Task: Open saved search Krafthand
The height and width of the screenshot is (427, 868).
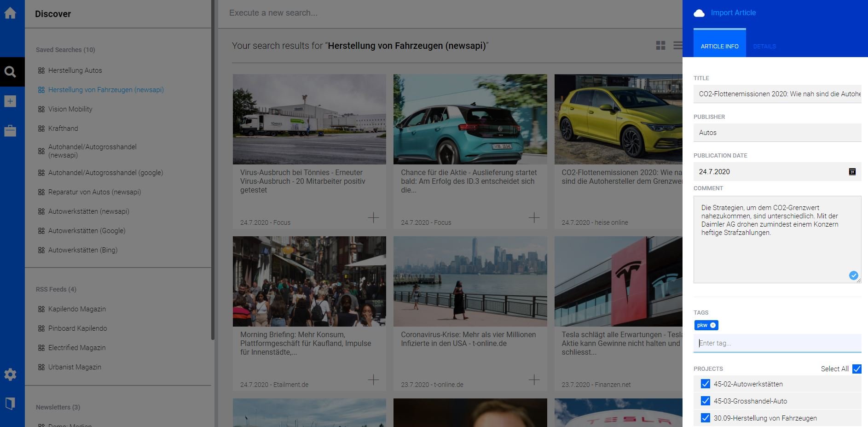Action: pos(63,129)
